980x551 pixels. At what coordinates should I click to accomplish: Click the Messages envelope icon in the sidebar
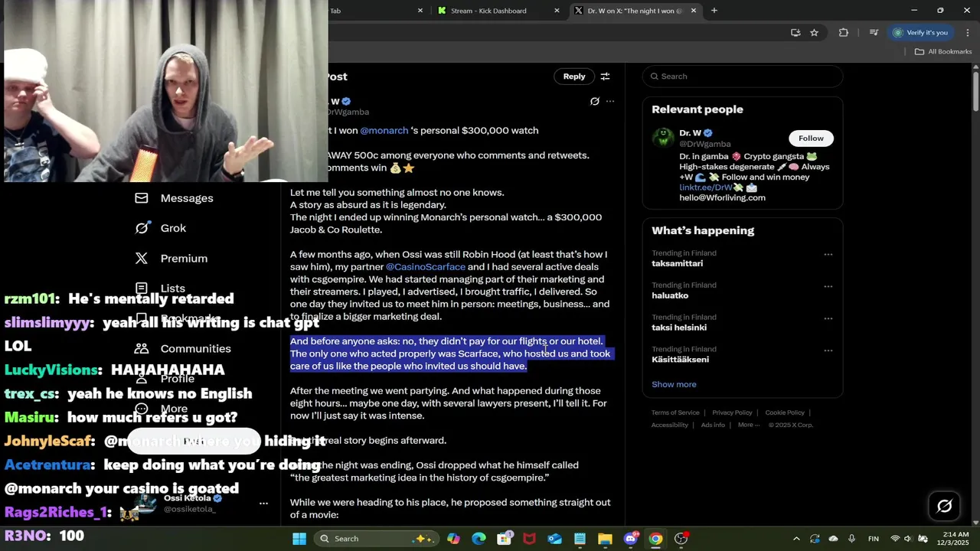(142, 198)
